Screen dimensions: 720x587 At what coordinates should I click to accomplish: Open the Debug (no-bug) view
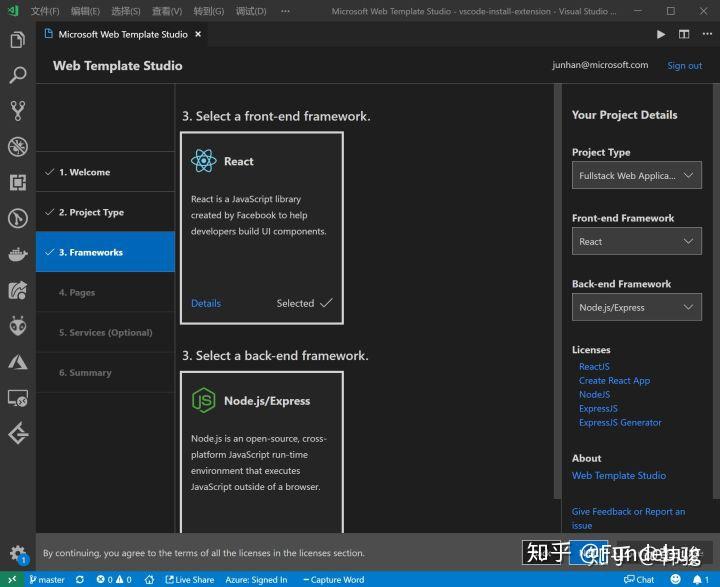[17, 147]
